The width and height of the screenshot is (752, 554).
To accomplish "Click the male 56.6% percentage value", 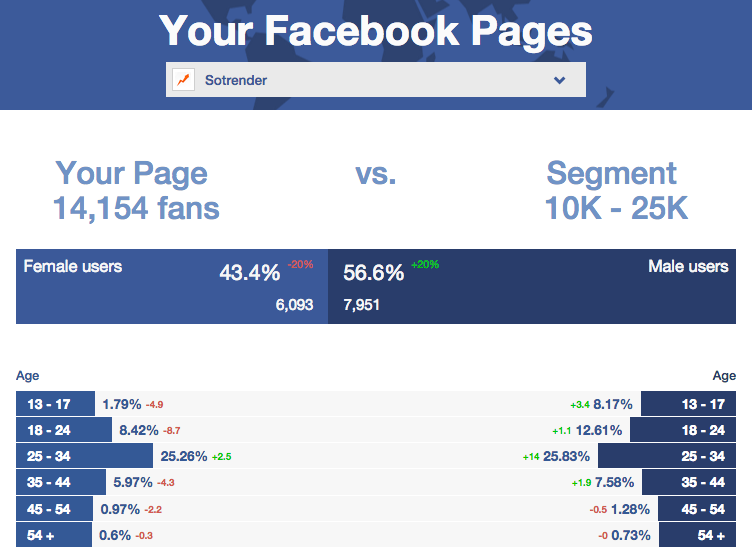I will click(x=374, y=273).
